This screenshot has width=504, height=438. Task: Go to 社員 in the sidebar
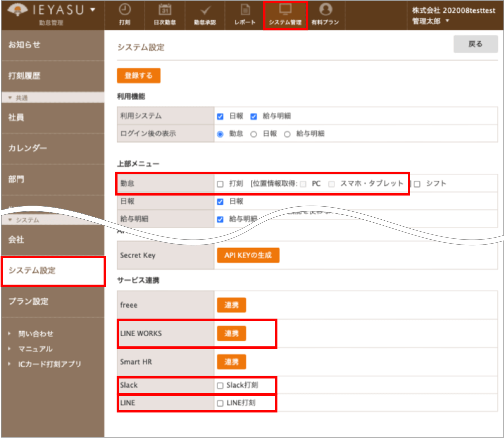pos(53,117)
